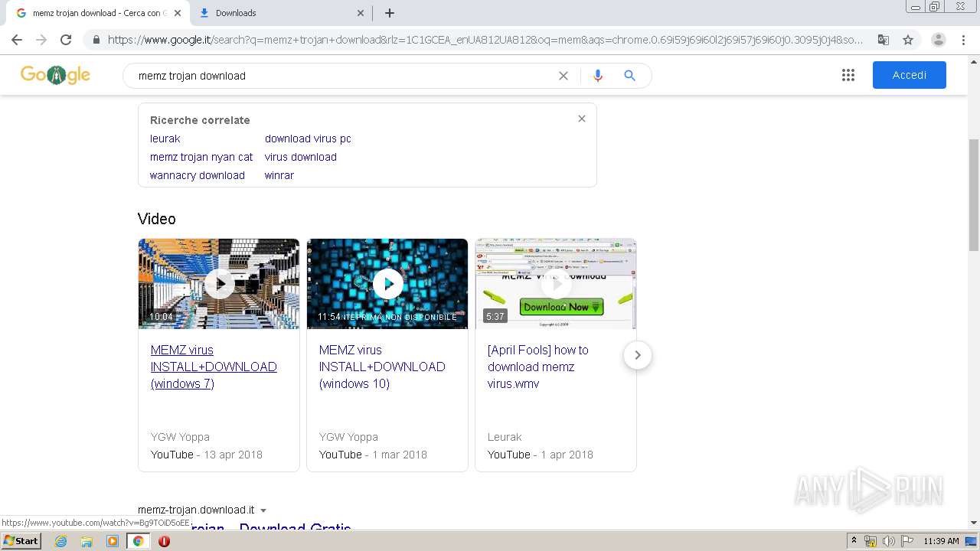Open the volume tray icon

(889, 541)
